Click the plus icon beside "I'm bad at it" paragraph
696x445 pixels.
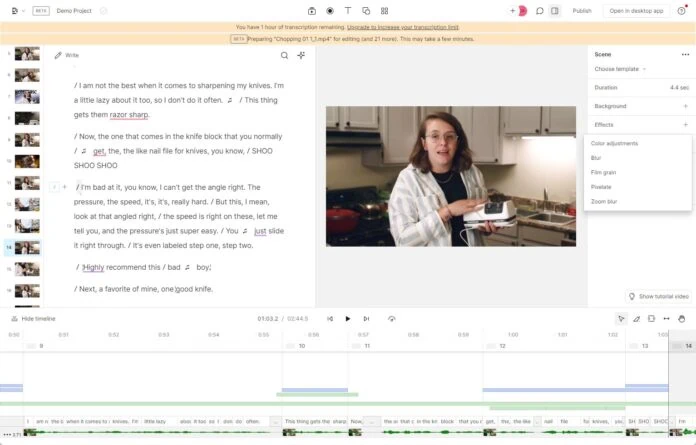(x=65, y=187)
